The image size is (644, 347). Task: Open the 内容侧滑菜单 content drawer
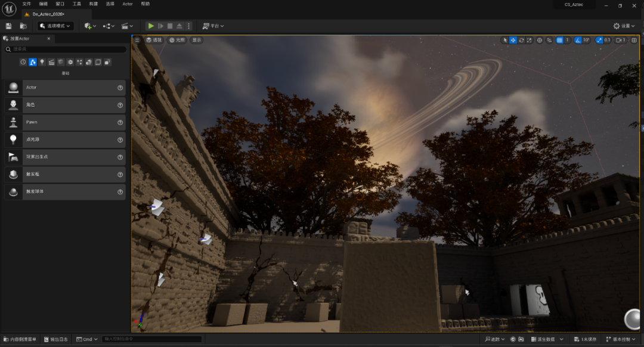tap(20, 339)
